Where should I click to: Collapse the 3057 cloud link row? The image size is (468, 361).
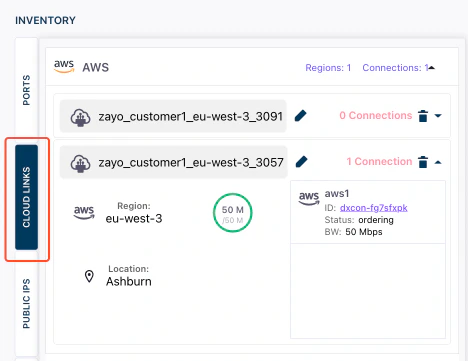tap(438, 162)
